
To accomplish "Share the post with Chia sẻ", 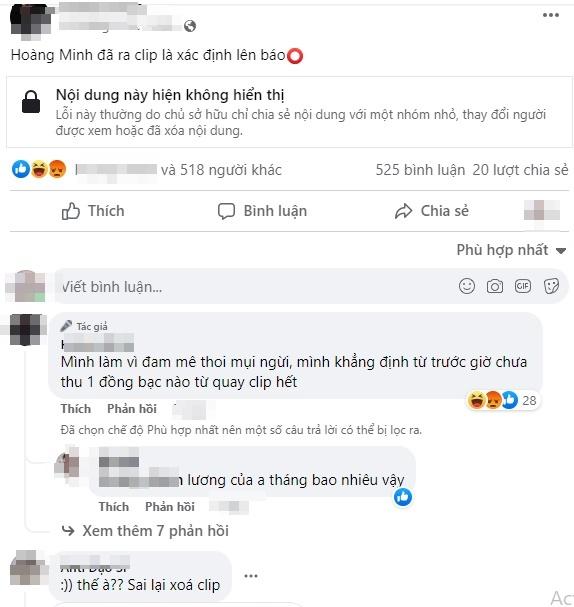I will 432,211.
